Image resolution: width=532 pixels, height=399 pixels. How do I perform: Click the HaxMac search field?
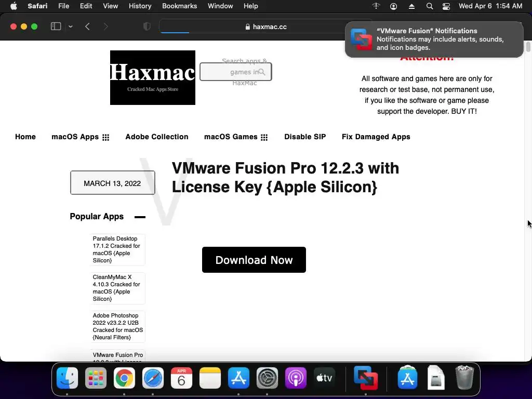pos(236,72)
